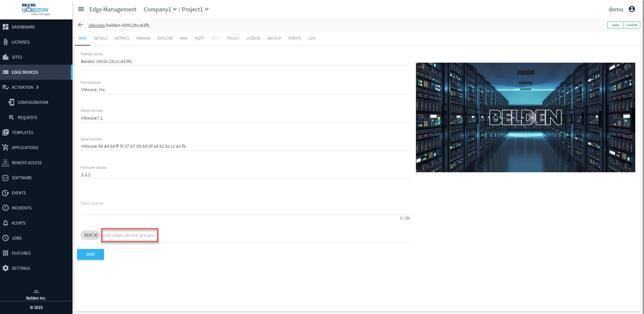Viewport: 644px width, 314px height.
Task: Open the BACKUP tab
Action: click(x=274, y=38)
